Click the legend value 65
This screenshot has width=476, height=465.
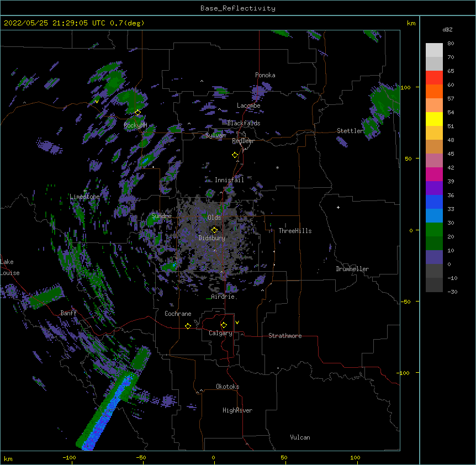coord(451,71)
